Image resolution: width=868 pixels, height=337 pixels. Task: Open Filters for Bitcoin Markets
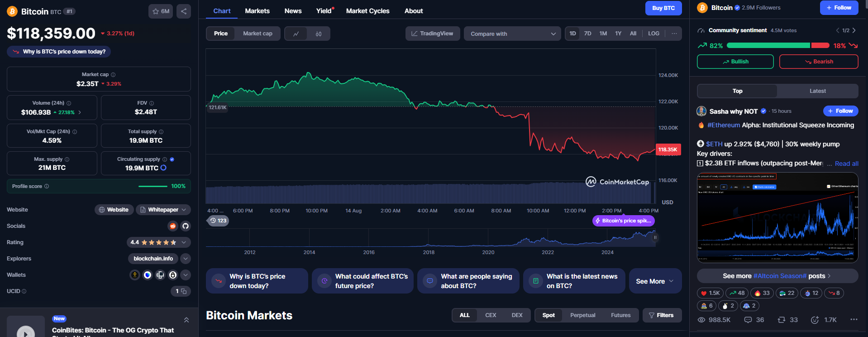(x=662, y=315)
